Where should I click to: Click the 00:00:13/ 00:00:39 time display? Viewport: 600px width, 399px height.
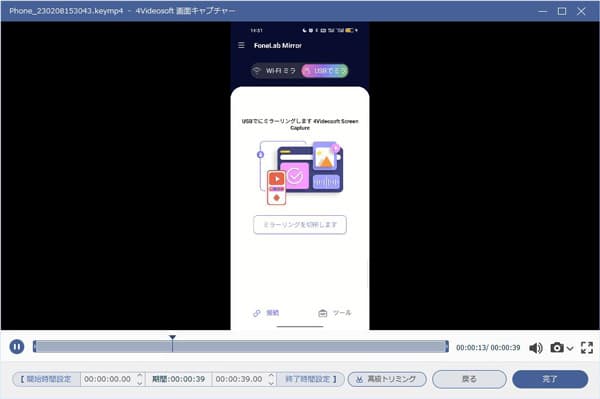point(488,348)
